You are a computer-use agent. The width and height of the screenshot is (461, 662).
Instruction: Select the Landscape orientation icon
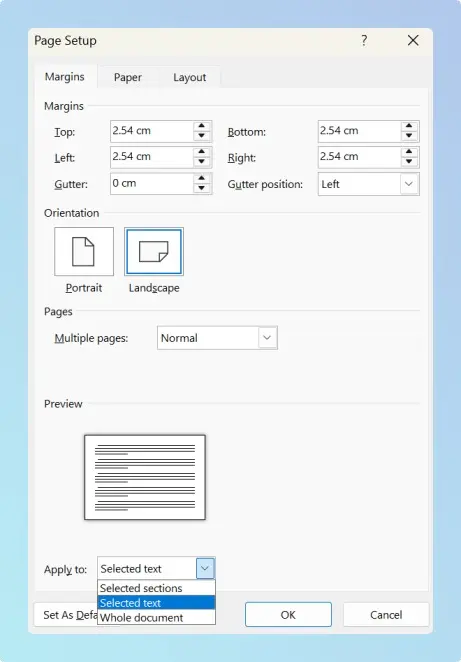tap(154, 252)
